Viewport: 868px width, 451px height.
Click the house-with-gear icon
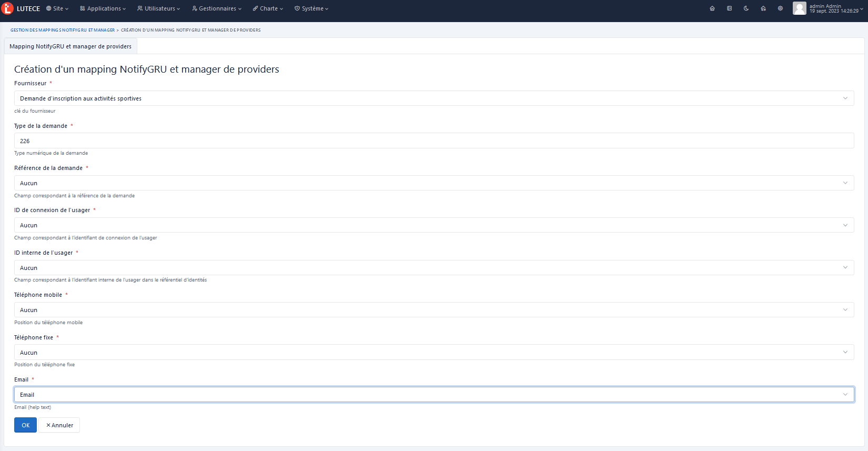click(763, 8)
